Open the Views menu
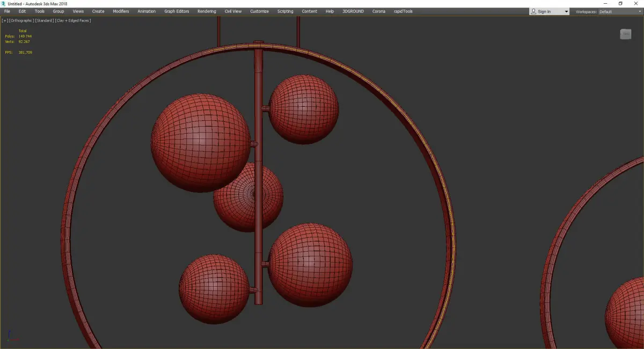Viewport: 644px width, 349px height. pyautogui.click(x=78, y=11)
